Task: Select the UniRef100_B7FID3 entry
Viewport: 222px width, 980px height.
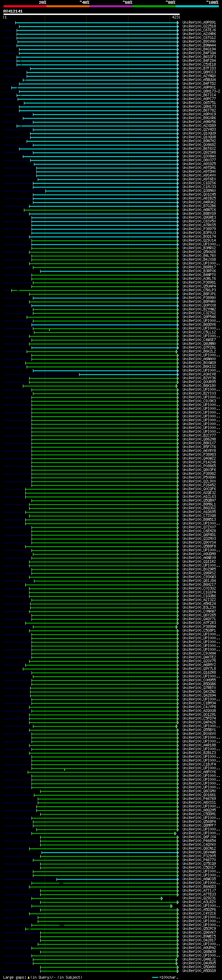Action: click(x=199, y=68)
